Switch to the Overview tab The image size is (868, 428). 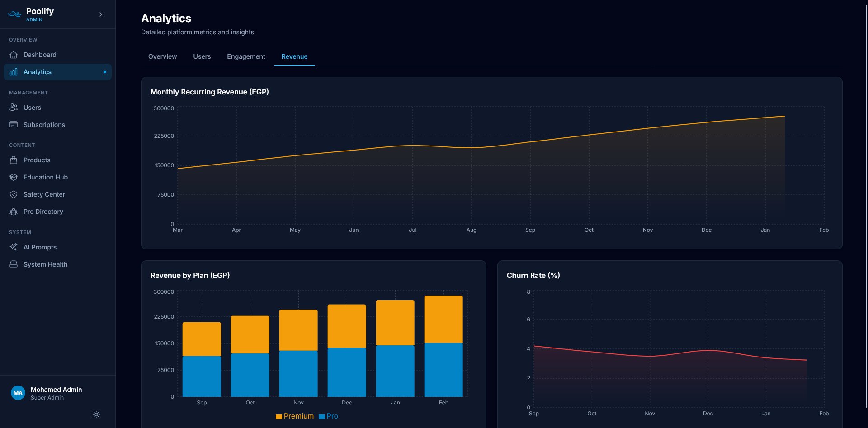tap(162, 56)
